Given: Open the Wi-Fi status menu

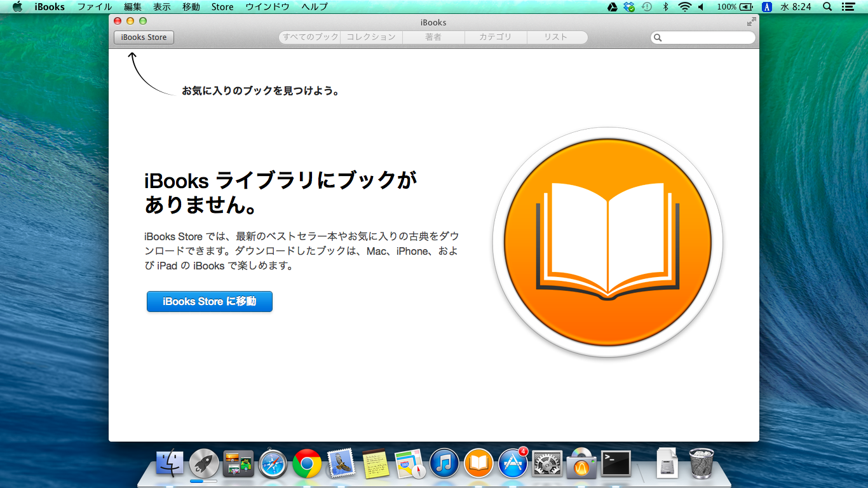Looking at the screenshot, I should coord(684,7).
